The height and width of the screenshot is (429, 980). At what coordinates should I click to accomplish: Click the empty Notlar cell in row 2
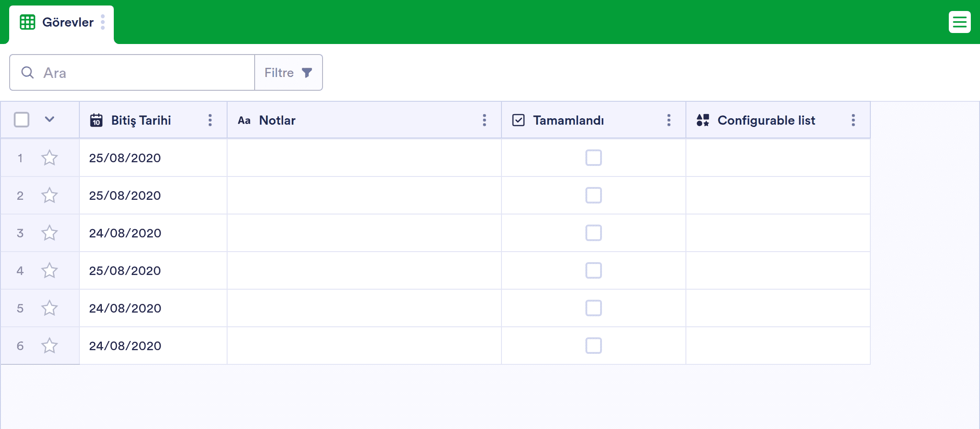pos(364,195)
